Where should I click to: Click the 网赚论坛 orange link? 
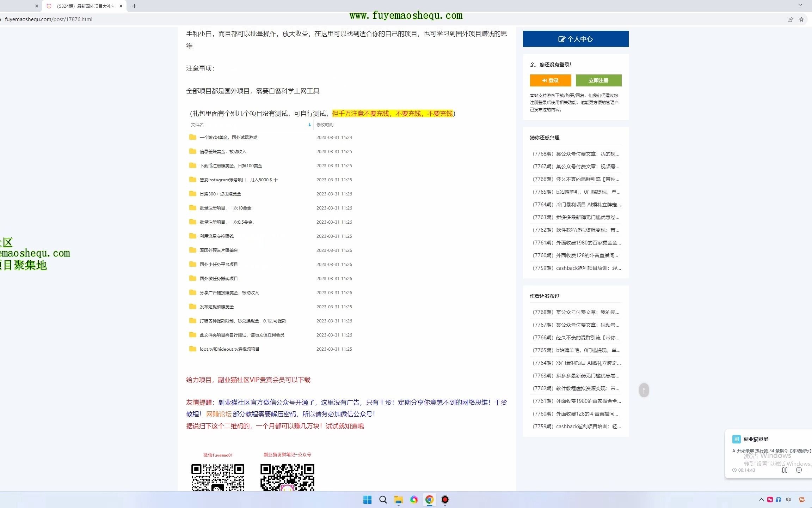[x=219, y=414]
